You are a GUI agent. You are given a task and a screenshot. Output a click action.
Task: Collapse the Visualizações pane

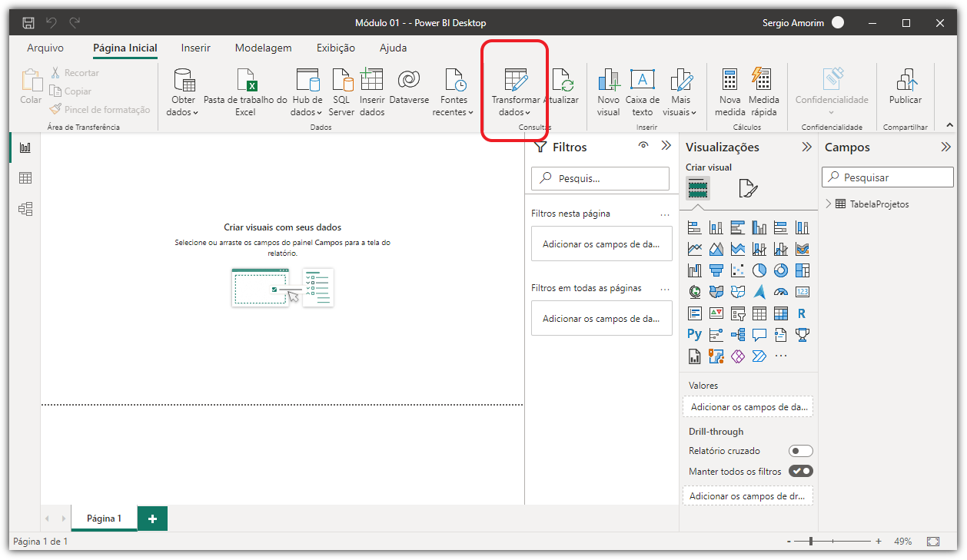click(x=806, y=147)
